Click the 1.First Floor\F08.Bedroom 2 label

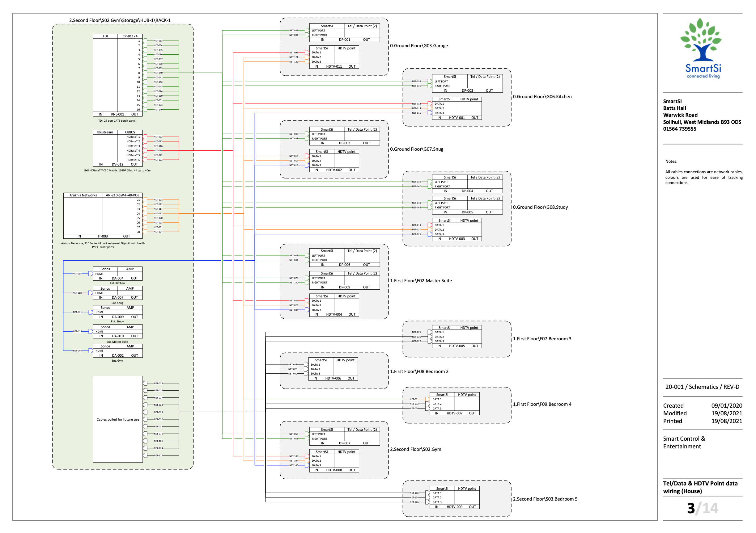click(419, 372)
